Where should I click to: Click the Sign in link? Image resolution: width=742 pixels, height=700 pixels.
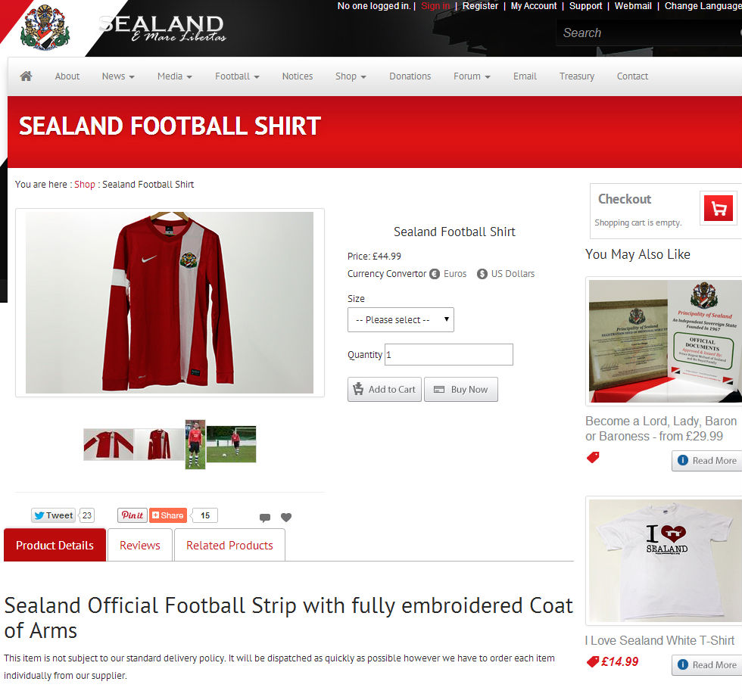click(435, 6)
